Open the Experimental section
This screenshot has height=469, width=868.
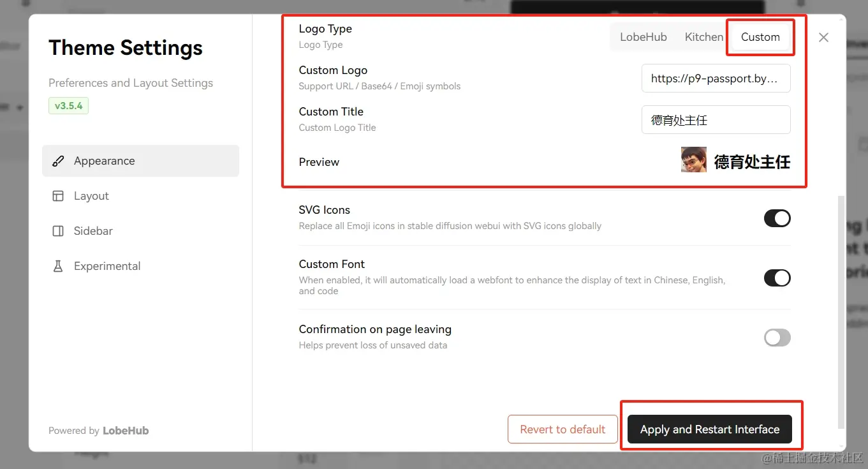tap(140, 266)
